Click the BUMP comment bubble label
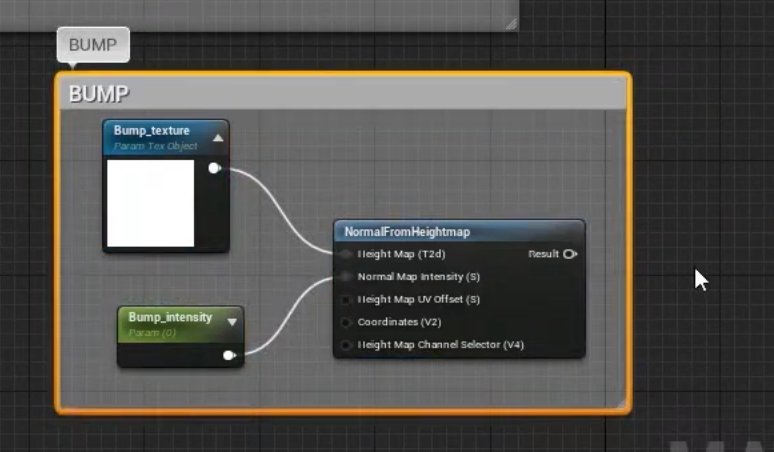The image size is (774, 452). [93, 45]
